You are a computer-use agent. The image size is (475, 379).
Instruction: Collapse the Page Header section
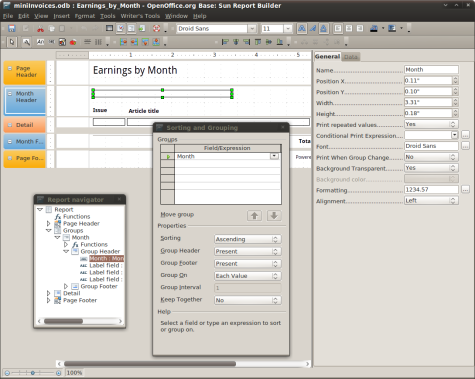(10, 69)
